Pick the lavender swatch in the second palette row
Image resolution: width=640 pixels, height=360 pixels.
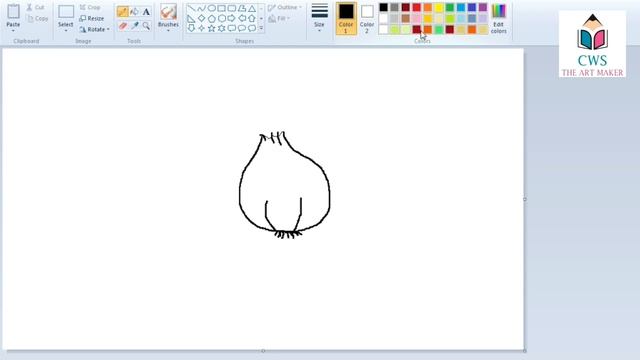click(x=483, y=18)
